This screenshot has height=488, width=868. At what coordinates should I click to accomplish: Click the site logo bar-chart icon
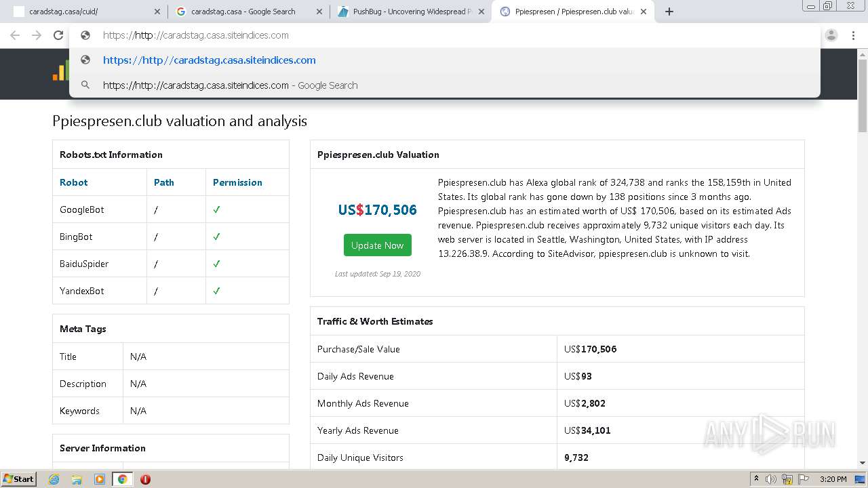tap(60, 72)
